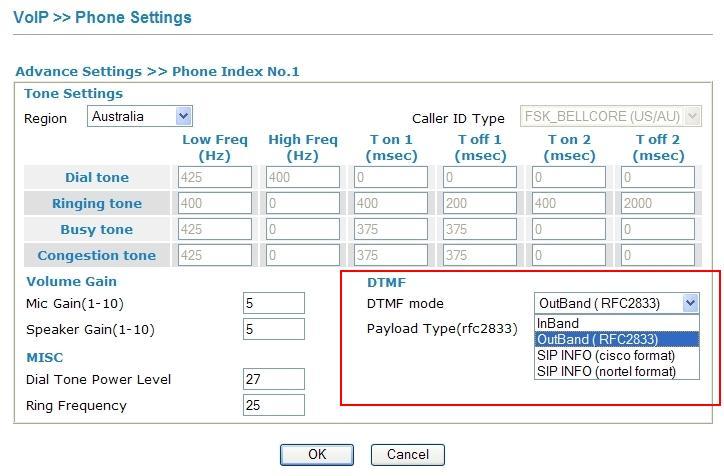Screen dimensions: 724x476
Task: Edit the Ring Frequency field
Action: coord(274,405)
